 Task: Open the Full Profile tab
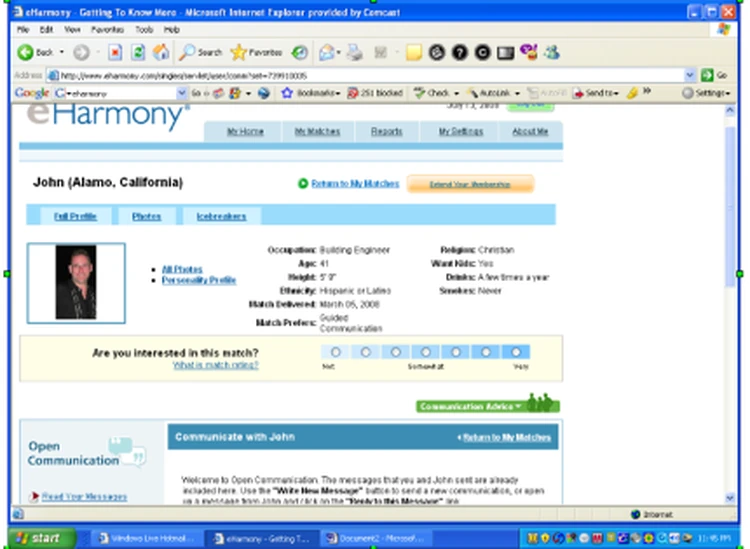tap(75, 216)
